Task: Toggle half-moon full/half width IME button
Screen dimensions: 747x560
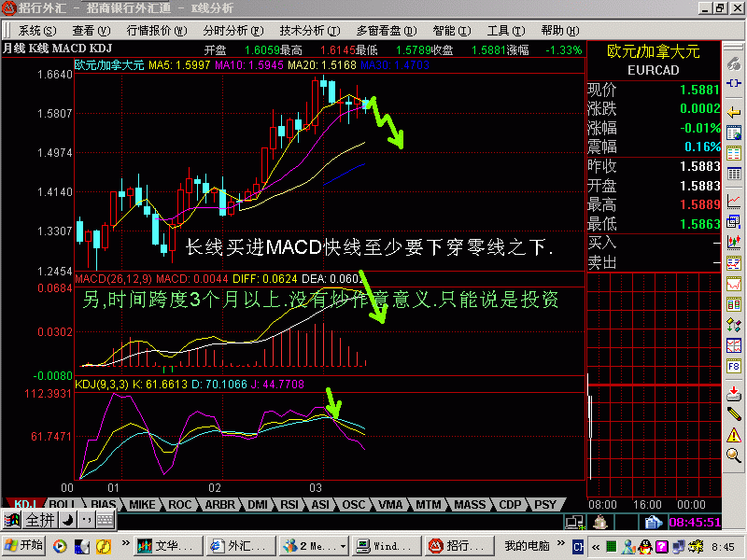Action: point(68,520)
